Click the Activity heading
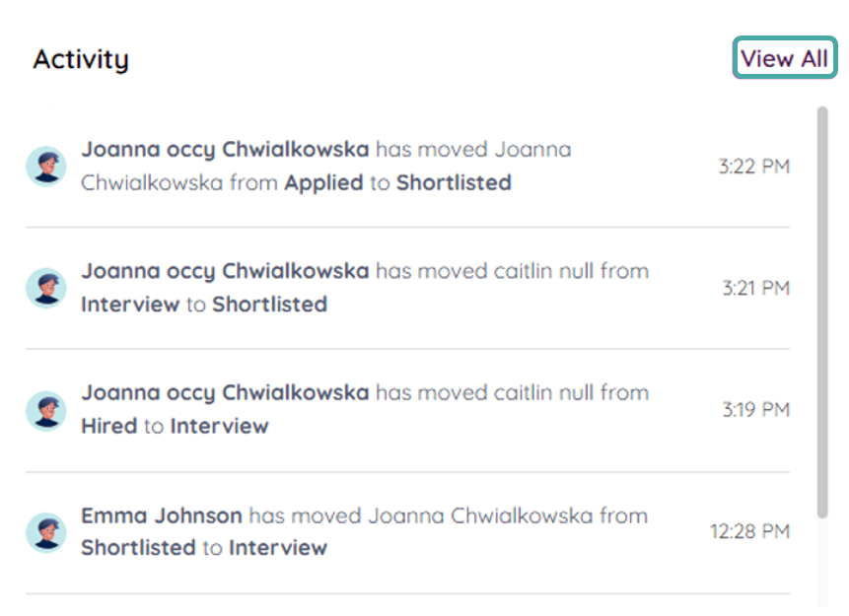Viewport: 849px width, 616px height. click(x=81, y=59)
